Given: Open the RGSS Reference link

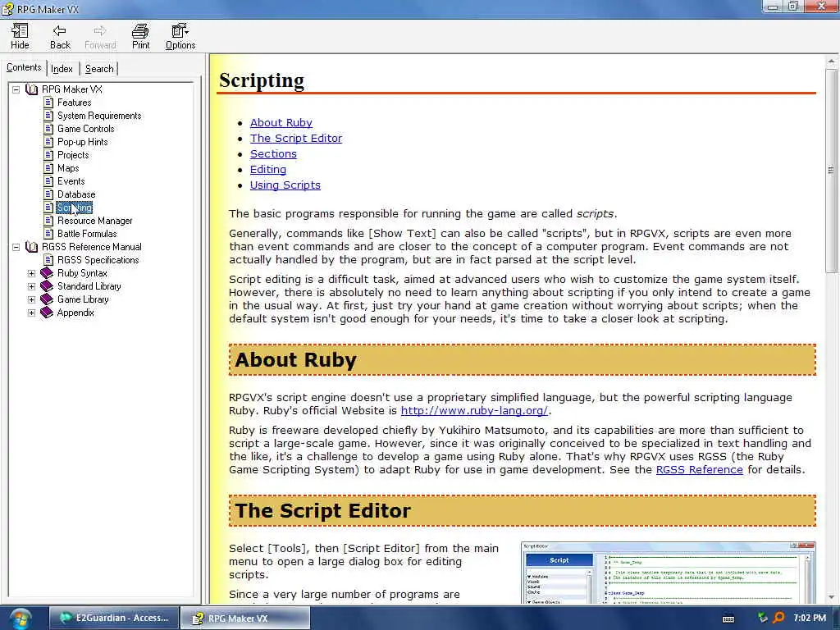Looking at the screenshot, I should point(699,470).
